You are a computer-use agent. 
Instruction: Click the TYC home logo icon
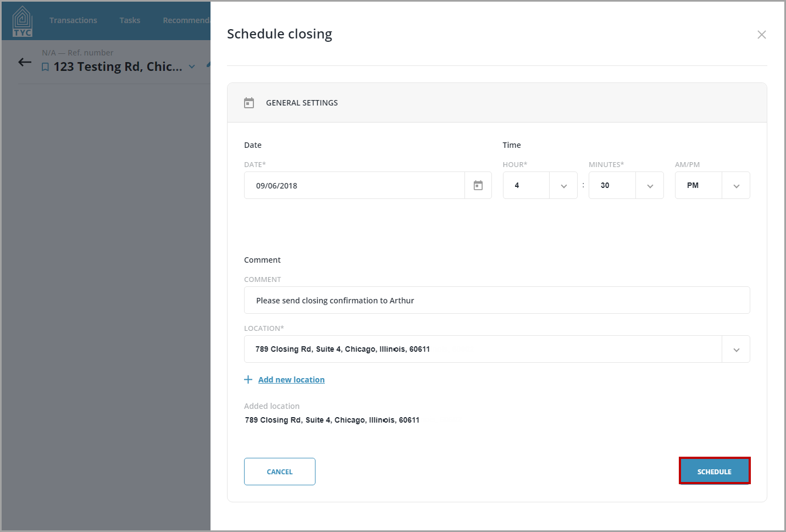pos(22,20)
